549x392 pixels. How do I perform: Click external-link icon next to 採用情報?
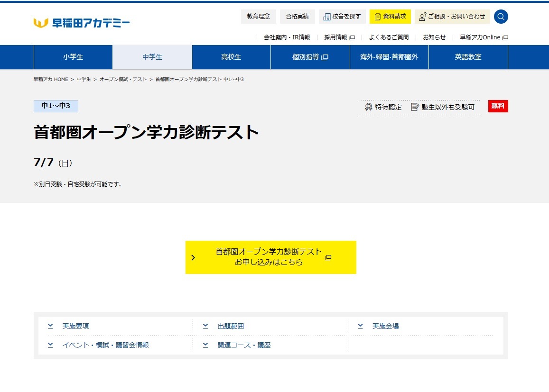(x=352, y=38)
